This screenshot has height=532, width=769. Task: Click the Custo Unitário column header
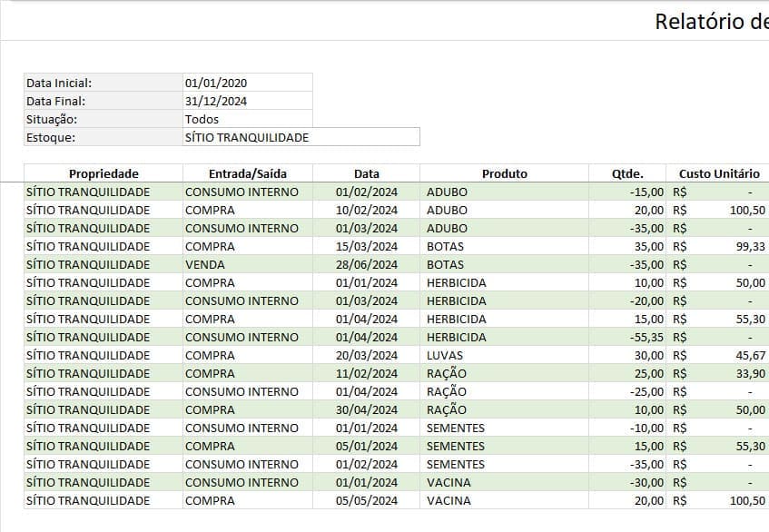tap(717, 173)
